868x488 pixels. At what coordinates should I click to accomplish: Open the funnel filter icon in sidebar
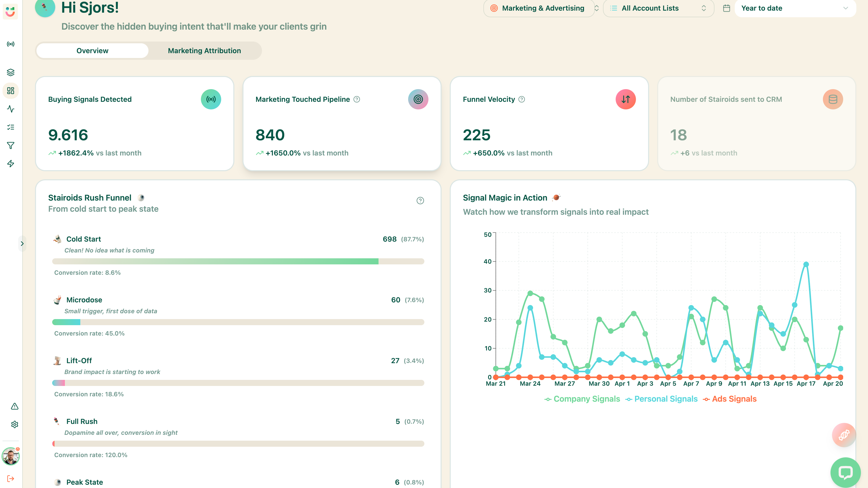pos(10,146)
